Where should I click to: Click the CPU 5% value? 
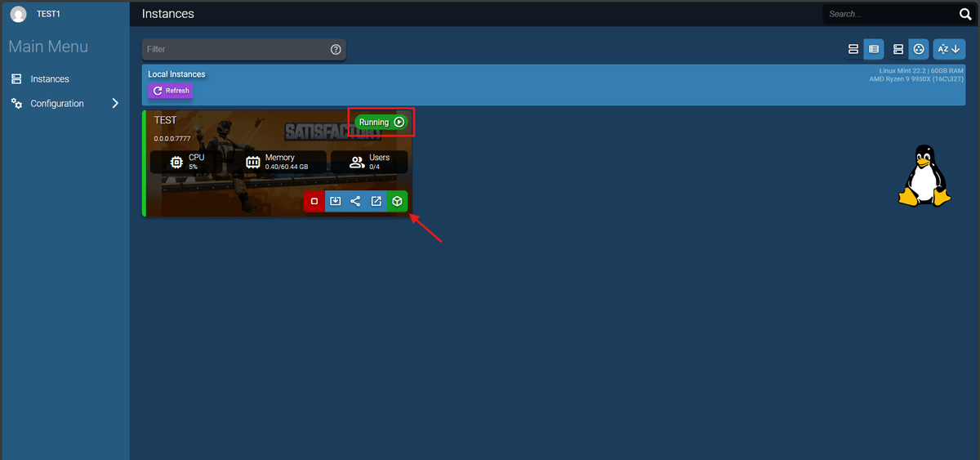(x=193, y=167)
